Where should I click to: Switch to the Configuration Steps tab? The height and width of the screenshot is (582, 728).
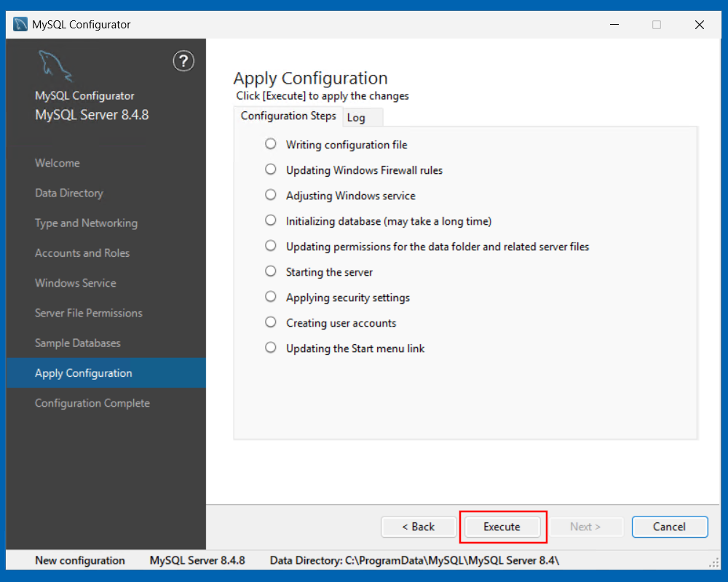288,116
